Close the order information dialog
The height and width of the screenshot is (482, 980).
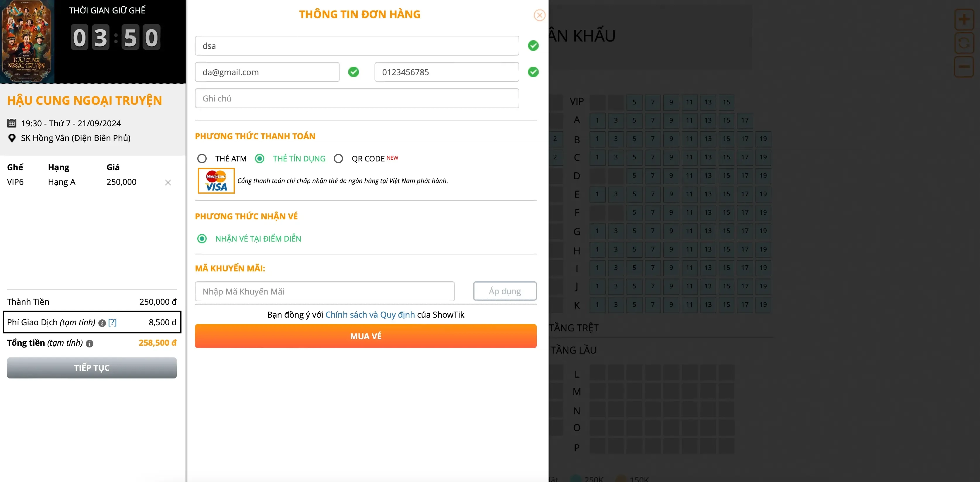click(539, 15)
